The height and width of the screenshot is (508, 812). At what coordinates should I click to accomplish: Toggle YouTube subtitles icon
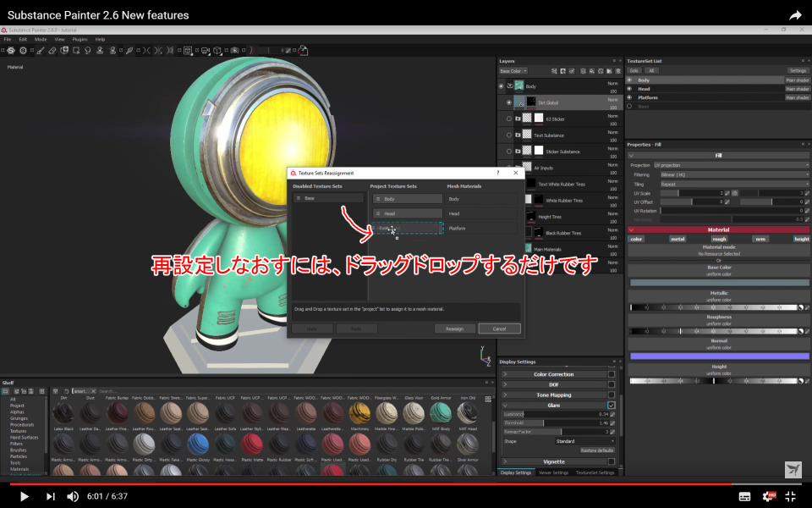[x=744, y=497]
